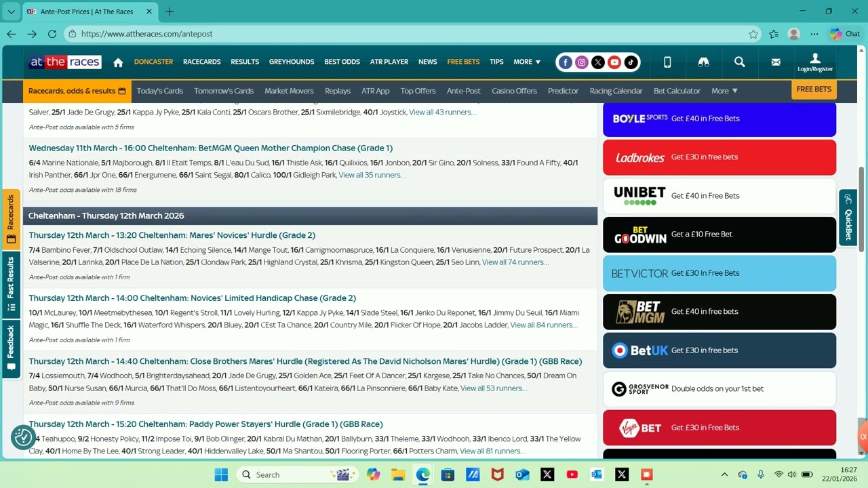Open FREE BETS in top navigation
868x488 pixels.
click(x=463, y=62)
